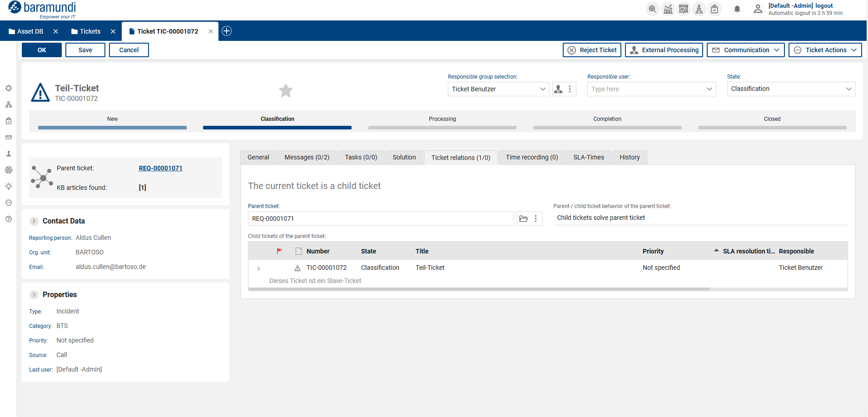Viewport: 868px width, 417px height.
Task: Open the statistics chart icon in the header
Action: (x=668, y=9)
